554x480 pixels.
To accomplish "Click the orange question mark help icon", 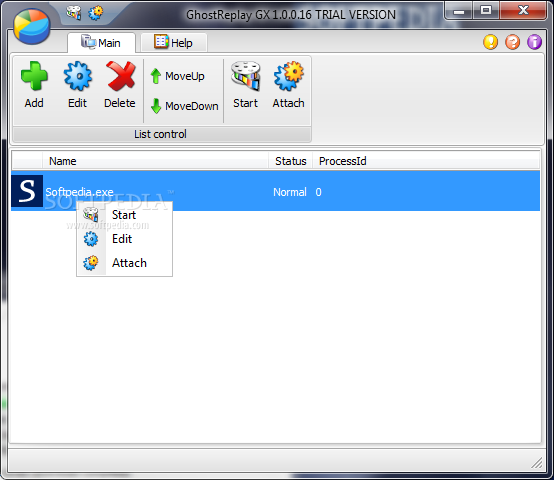I will (512, 42).
